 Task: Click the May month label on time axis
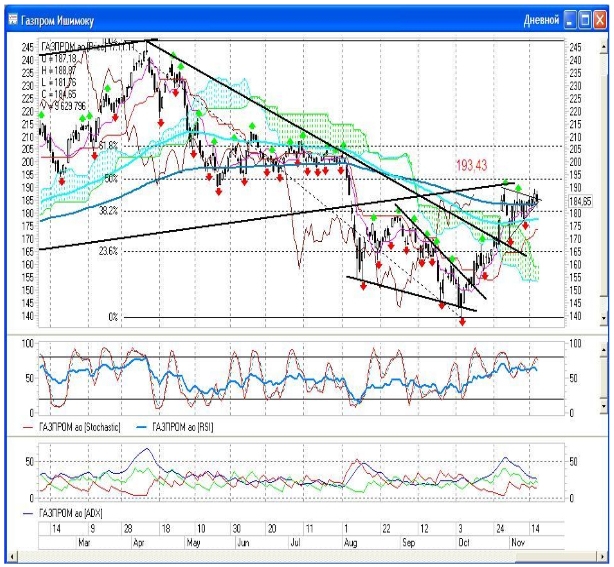click(x=193, y=543)
